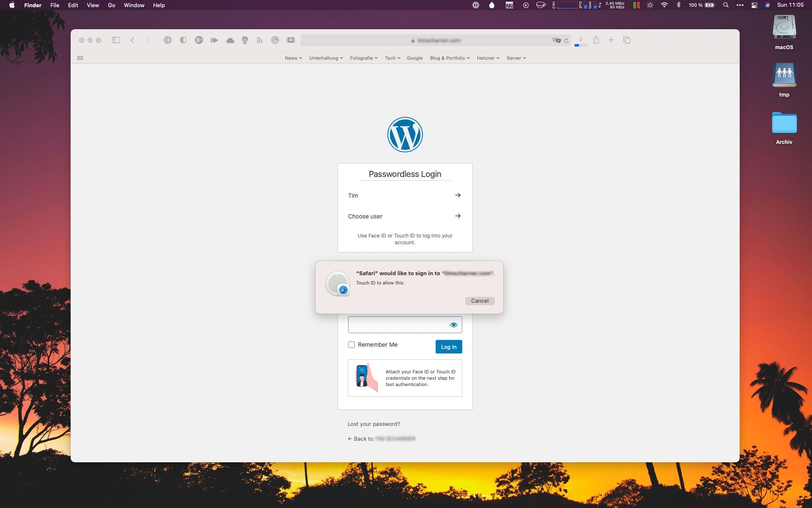
Task: Open the 1Password extension in Safari toolbar
Action: point(167,40)
